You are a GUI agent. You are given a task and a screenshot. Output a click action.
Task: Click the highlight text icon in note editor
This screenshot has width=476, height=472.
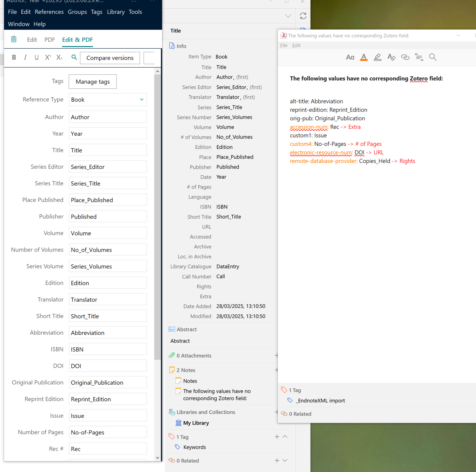377,57
